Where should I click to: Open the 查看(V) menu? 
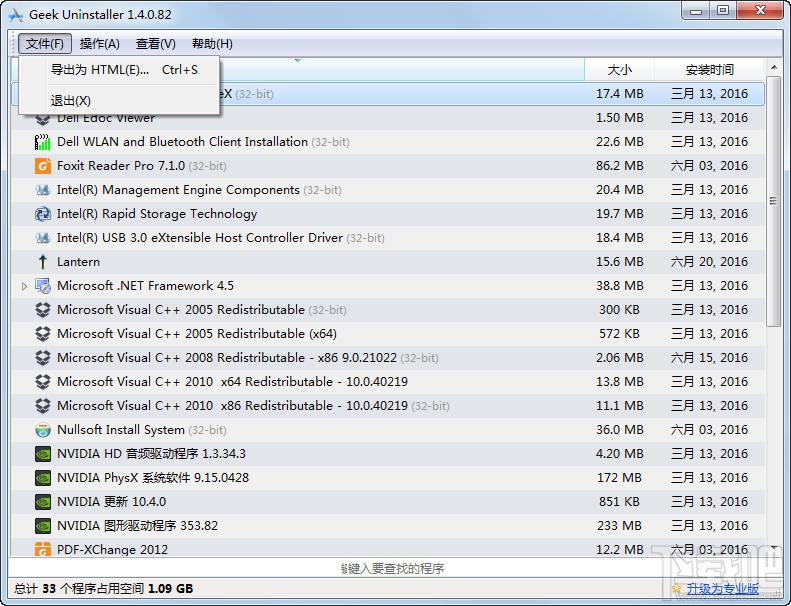156,44
